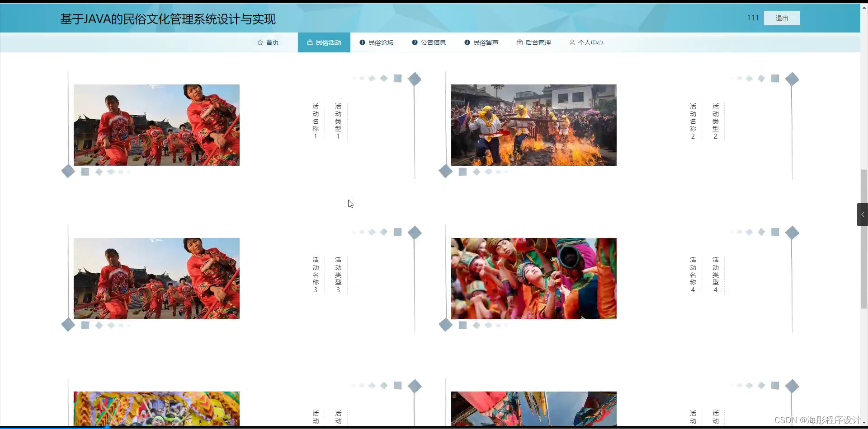Click the 活动名称1 label

(x=316, y=121)
